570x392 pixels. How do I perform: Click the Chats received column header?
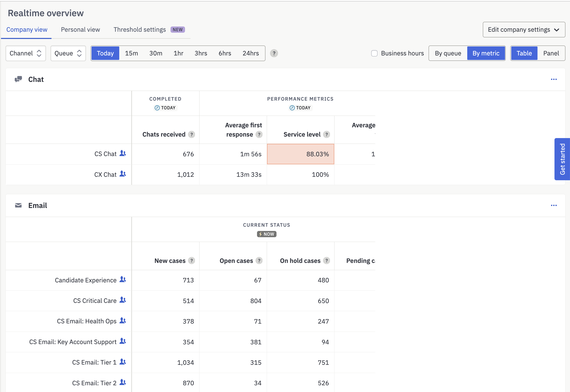click(164, 135)
